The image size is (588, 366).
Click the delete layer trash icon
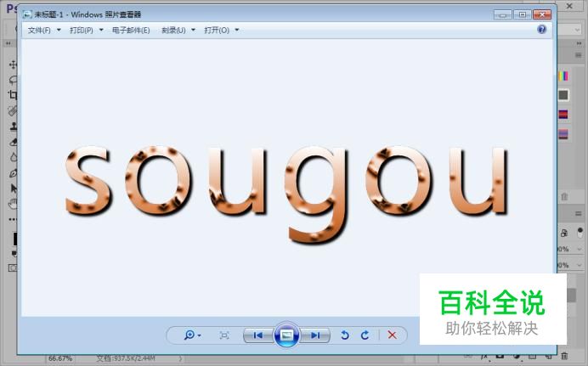[x=564, y=357]
